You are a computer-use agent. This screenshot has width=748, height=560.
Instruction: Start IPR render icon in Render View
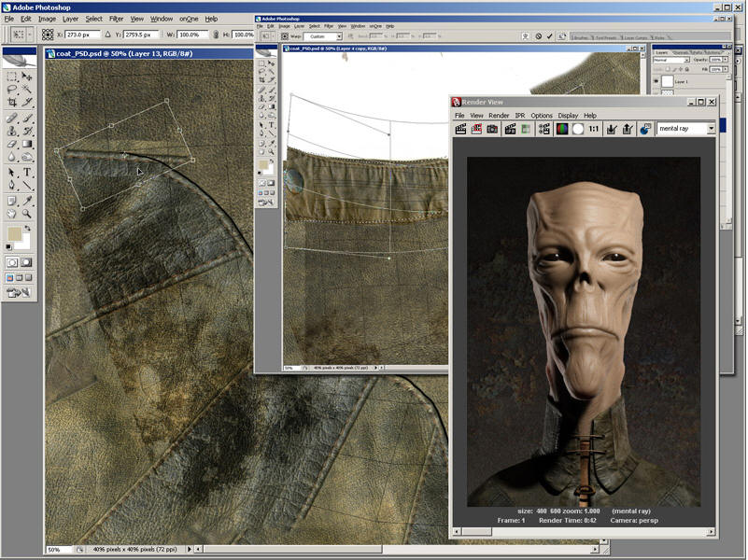(x=510, y=129)
